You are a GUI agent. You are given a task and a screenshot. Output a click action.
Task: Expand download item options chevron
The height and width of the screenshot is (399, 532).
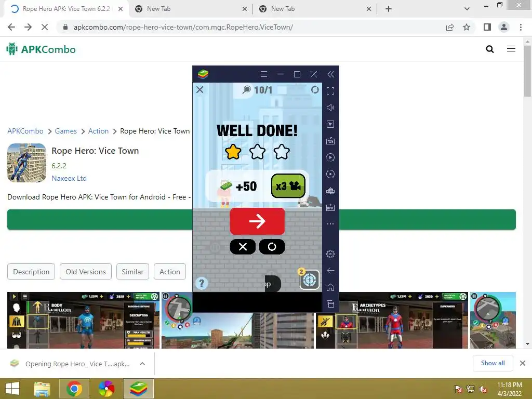coord(142,364)
